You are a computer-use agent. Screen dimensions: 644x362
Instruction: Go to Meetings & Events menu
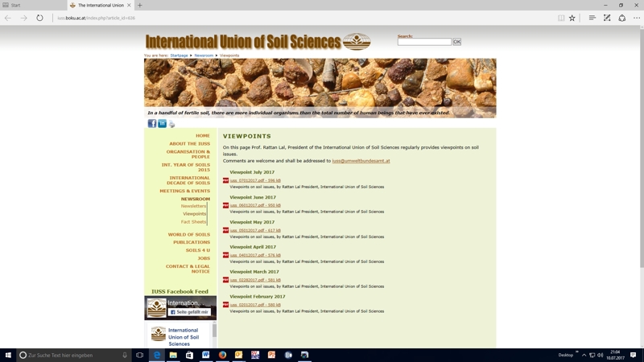tap(184, 191)
